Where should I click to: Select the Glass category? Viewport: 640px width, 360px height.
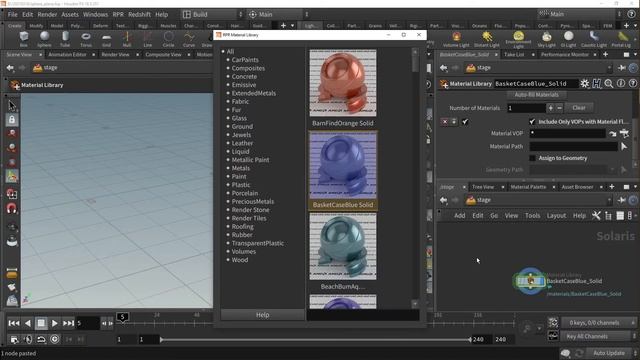(x=239, y=118)
